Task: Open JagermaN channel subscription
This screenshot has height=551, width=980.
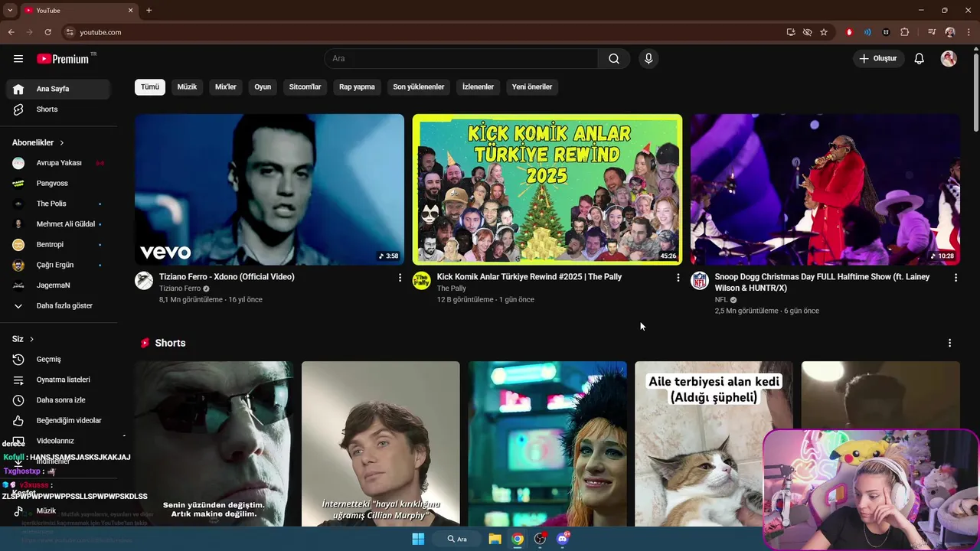Action: coord(58,285)
